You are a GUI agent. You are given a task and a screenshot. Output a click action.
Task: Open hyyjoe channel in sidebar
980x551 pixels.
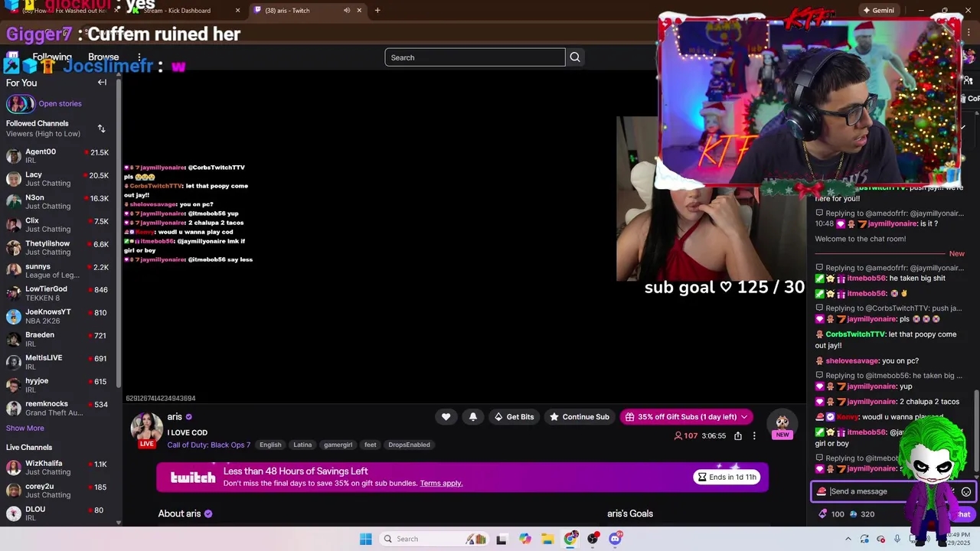(58, 386)
